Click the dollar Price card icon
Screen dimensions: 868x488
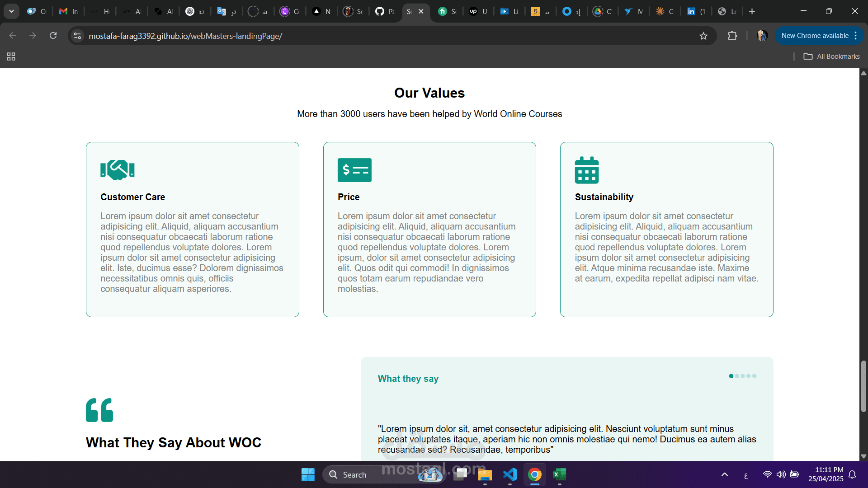354,170
